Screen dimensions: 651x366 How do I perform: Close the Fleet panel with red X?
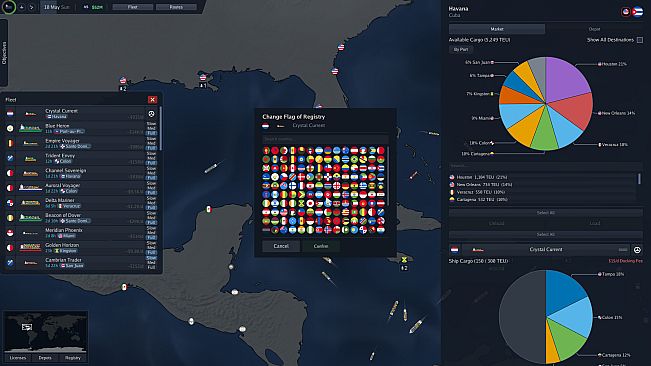(152, 100)
